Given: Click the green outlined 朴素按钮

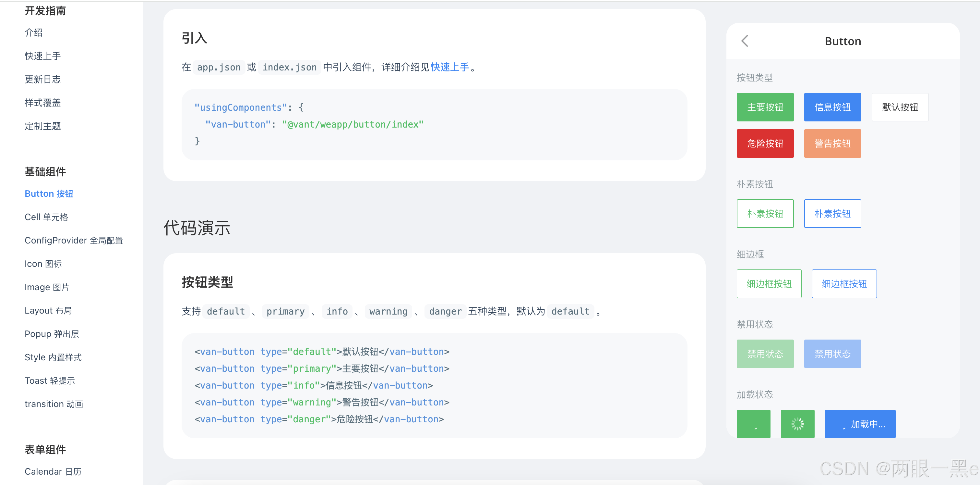Looking at the screenshot, I should (765, 214).
